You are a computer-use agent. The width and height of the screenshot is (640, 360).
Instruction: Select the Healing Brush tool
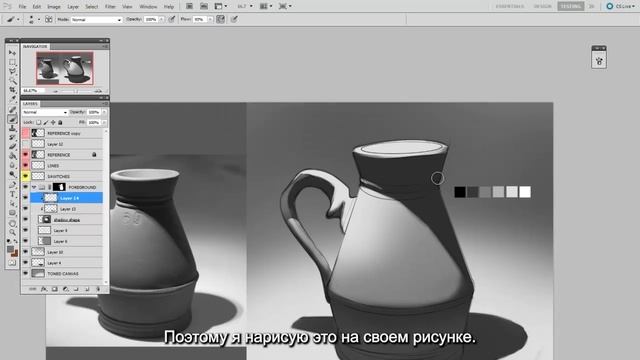[12, 109]
